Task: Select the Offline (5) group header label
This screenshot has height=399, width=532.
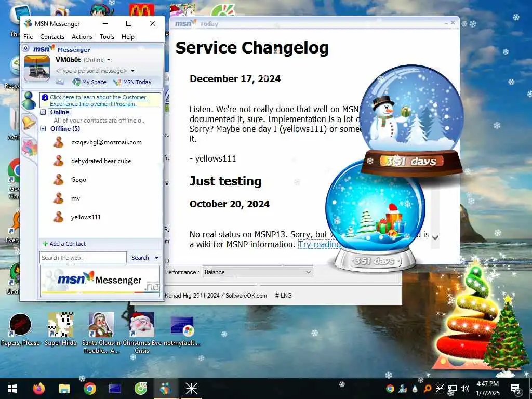Action: pyautogui.click(x=65, y=129)
